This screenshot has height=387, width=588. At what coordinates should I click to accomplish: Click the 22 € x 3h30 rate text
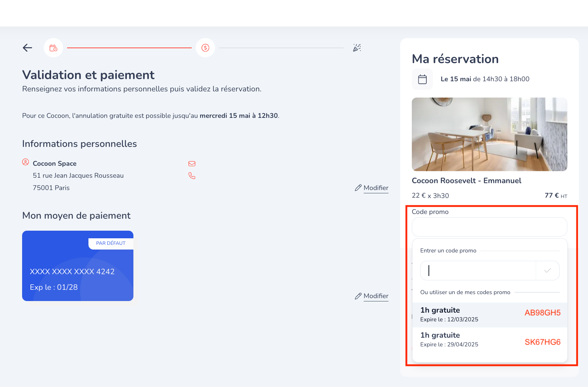[430, 195]
